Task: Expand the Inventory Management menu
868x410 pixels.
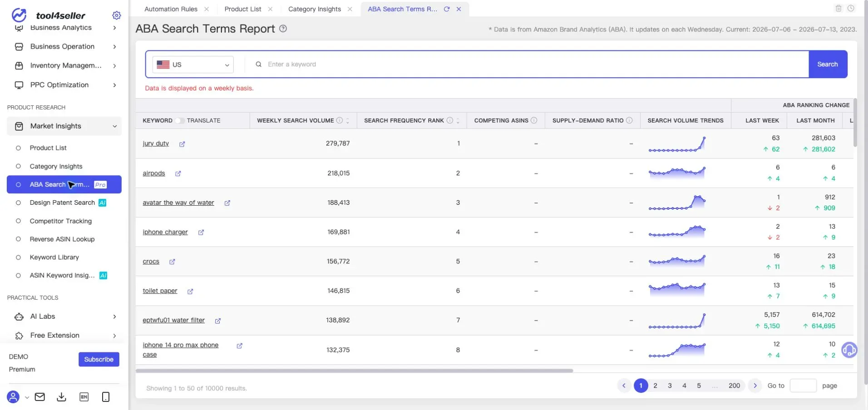Action: point(64,65)
